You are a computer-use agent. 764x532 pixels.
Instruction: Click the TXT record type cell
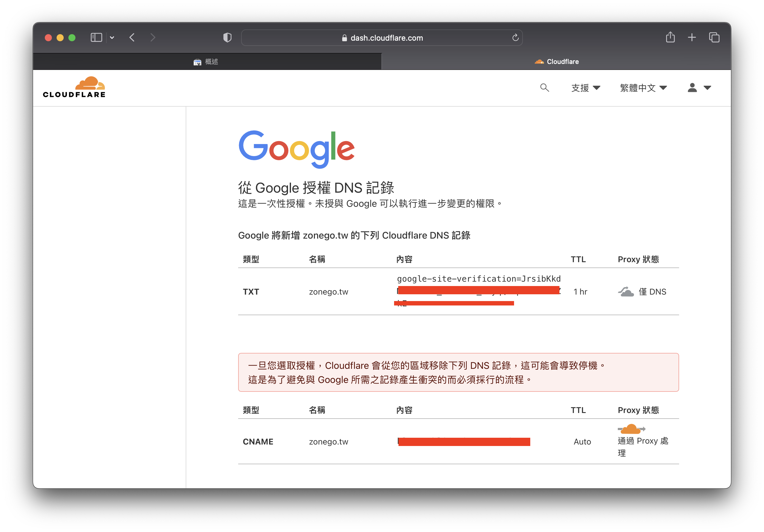251,292
